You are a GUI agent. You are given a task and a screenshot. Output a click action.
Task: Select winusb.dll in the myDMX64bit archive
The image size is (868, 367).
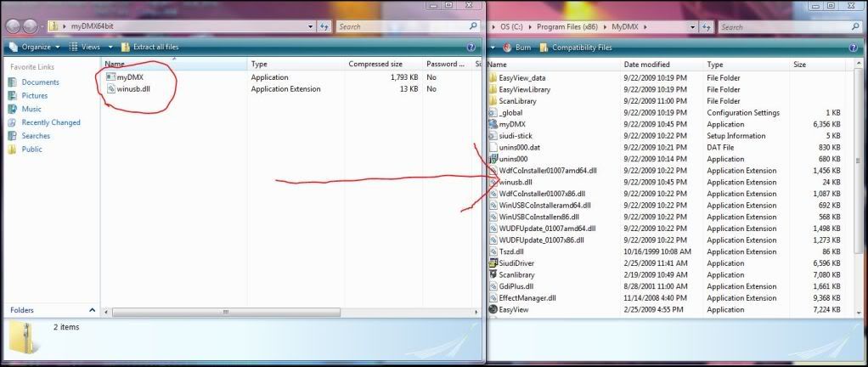tap(134, 89)
